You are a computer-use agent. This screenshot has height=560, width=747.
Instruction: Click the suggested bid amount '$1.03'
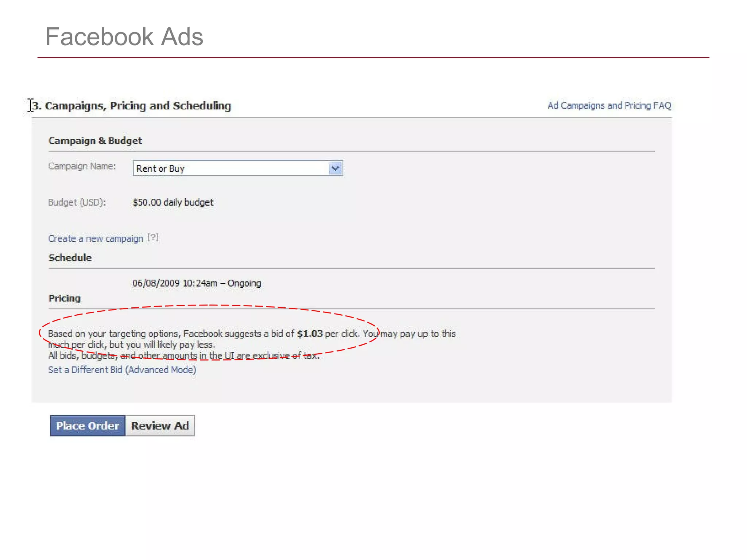click(310, 334)
